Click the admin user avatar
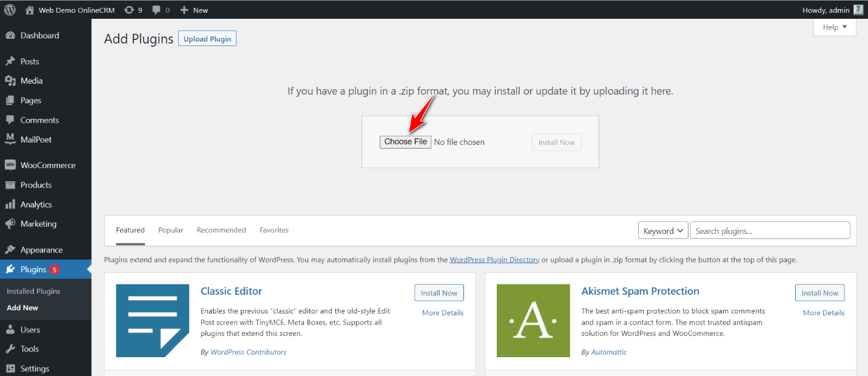 858,10
